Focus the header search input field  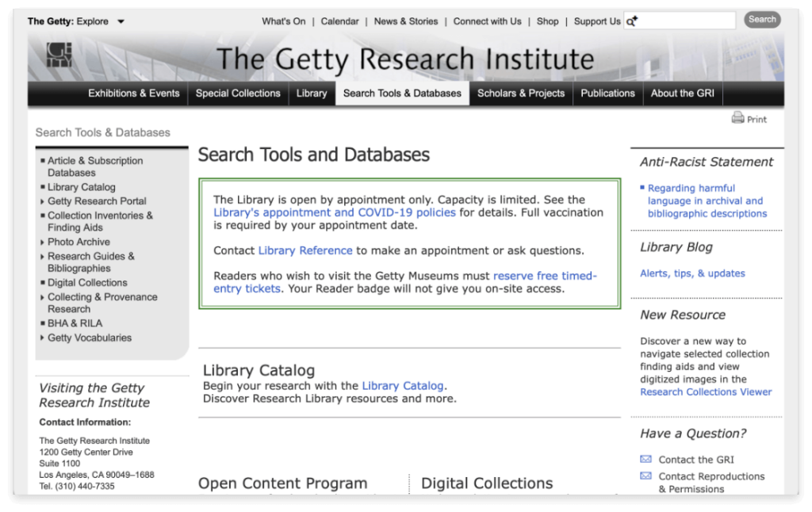(680, 21)
